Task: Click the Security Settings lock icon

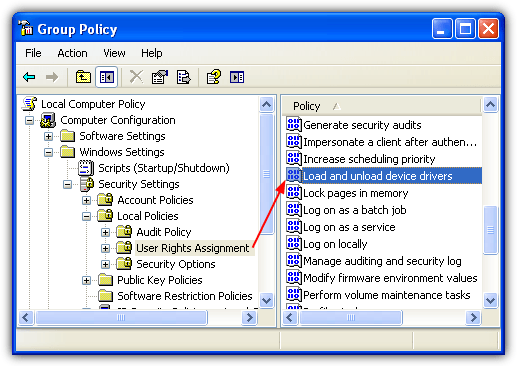Action: (x=87, y=184)
